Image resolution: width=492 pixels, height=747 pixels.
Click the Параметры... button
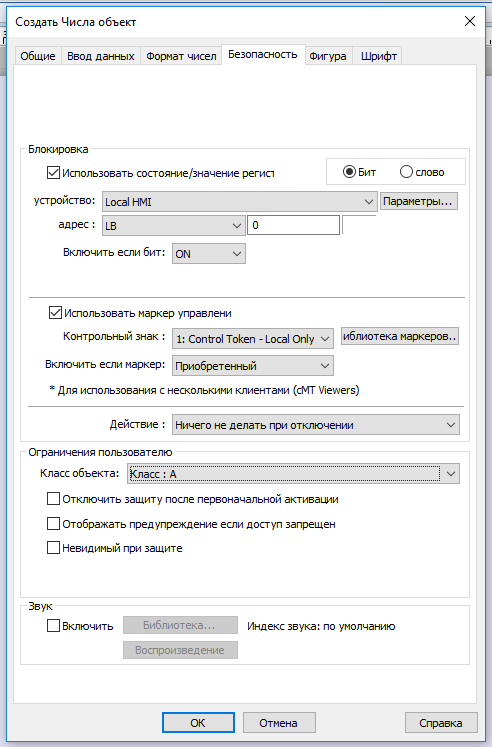point(419,201)
